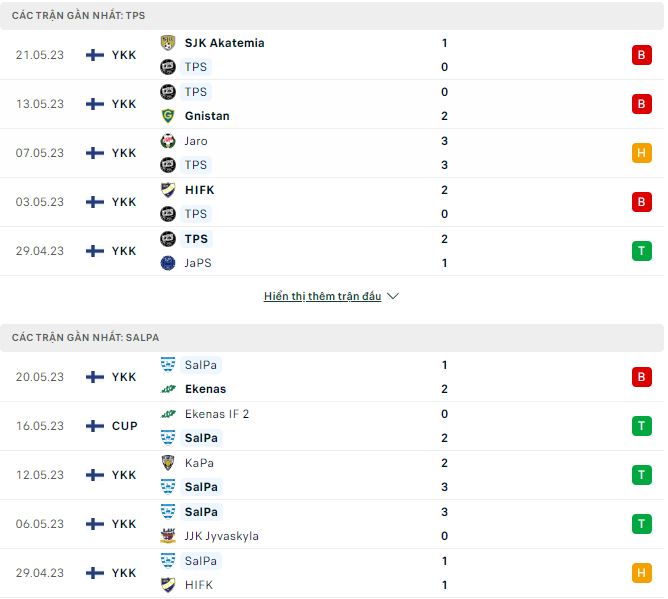Open the YKK league label on 13.05.23 row

(x=124, y=104)
